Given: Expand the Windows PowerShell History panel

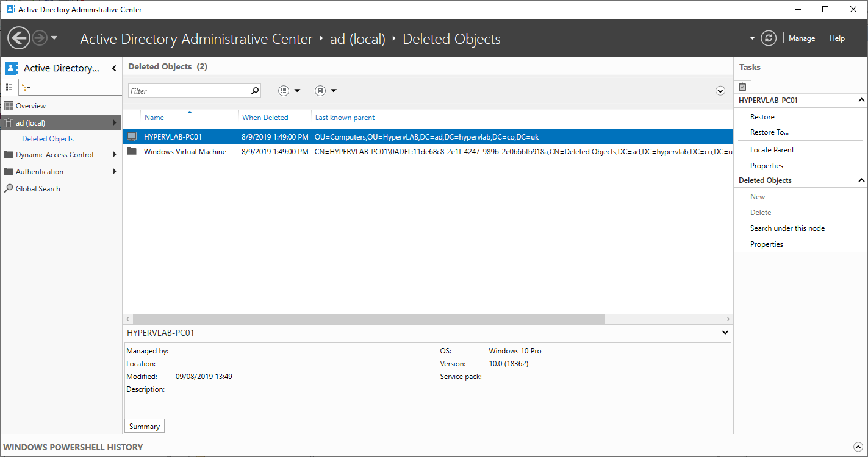Looking at the screenshot, I should pyautogui.click(x=859, y=447).
